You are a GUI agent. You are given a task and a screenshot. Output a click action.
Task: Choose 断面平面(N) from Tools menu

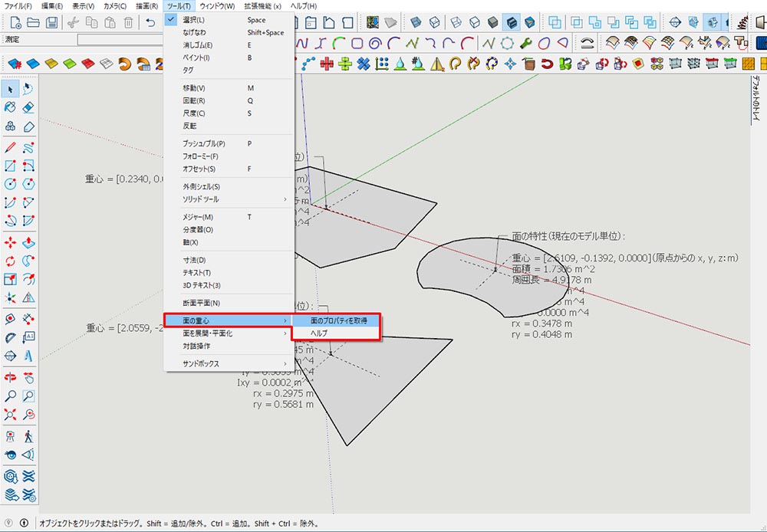(229, 303)
